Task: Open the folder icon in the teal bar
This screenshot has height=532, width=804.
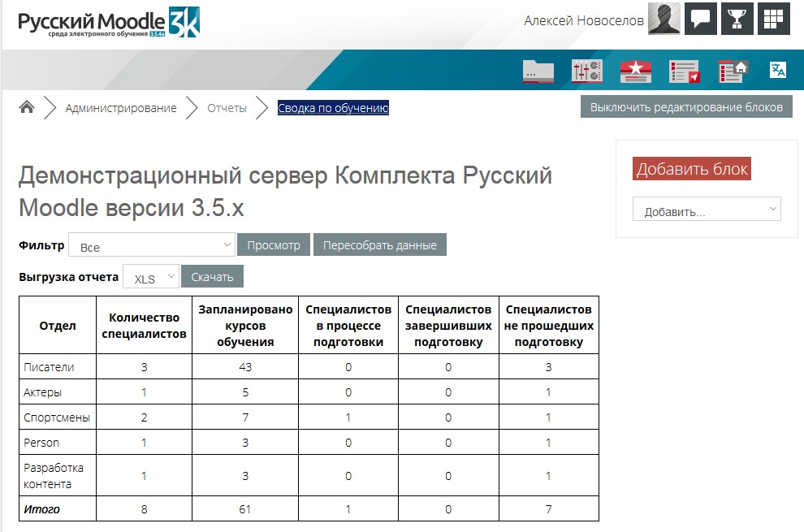Action: coord(538,71)
